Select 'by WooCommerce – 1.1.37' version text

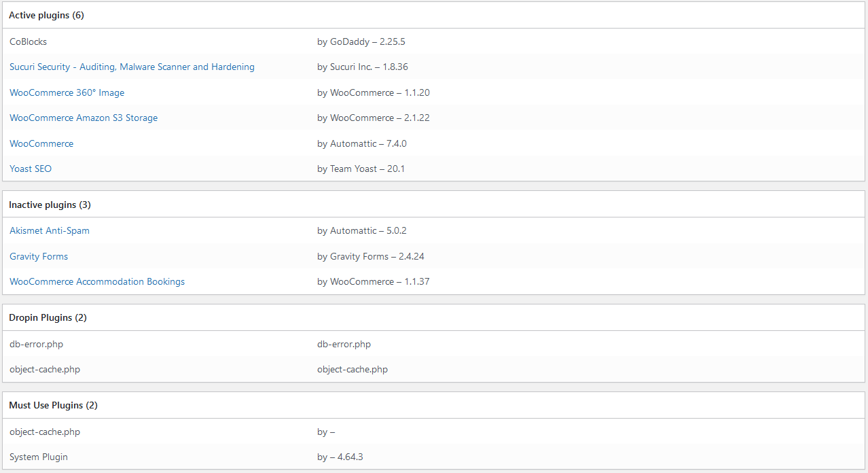pyautogui.click(x=373, y=281)
